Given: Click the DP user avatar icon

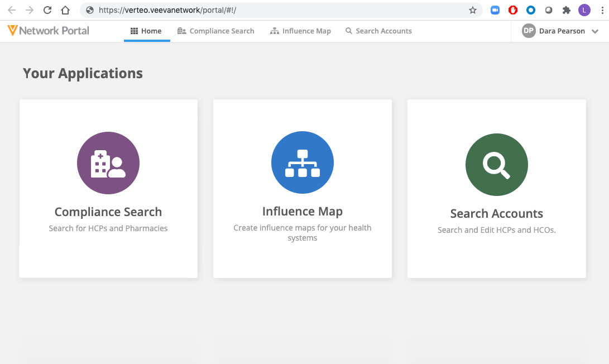Looking at the screenshot, I should tap(529, 31).
